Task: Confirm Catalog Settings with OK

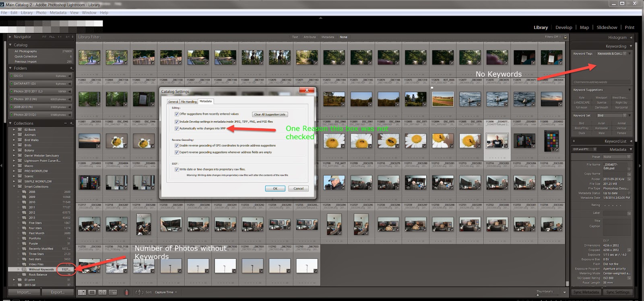Action: pyautogui.click(x=275, y=188)
